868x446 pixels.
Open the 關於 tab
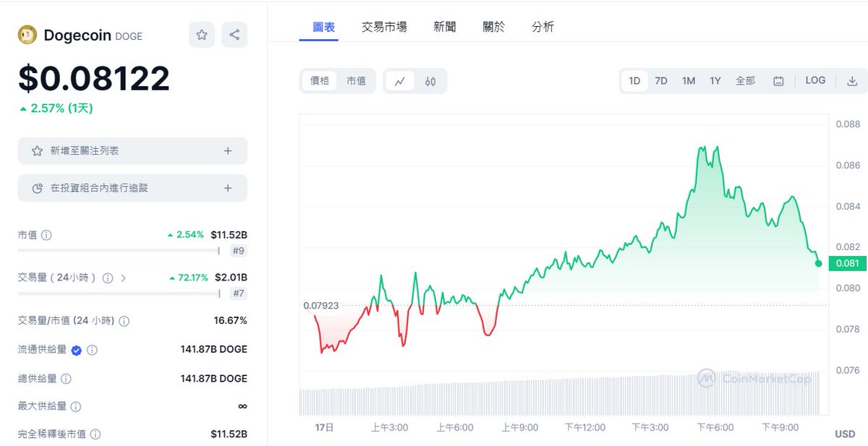click(494, 27)
